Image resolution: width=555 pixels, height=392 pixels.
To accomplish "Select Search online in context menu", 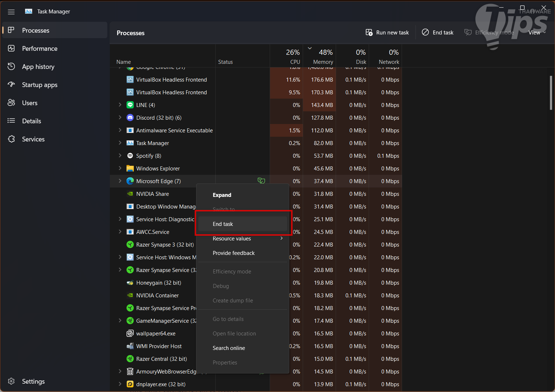I will 243,348.
